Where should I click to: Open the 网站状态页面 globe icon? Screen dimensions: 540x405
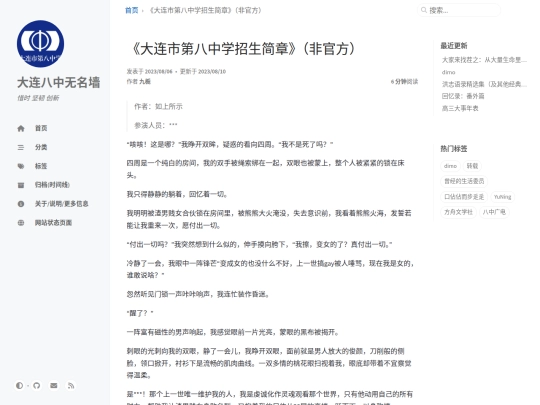click(x=21, y=223)
